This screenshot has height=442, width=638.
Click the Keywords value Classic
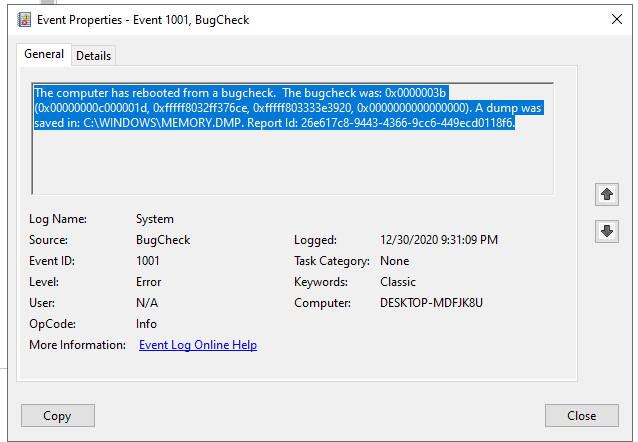[x=398, y=282]
